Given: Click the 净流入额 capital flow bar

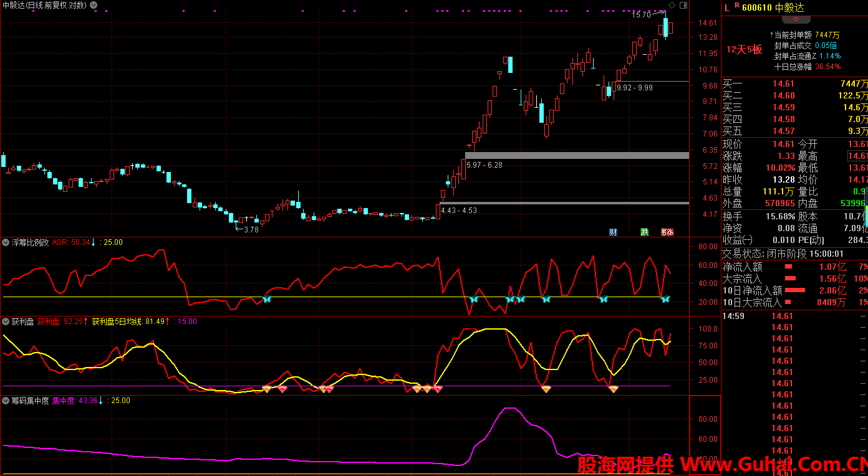Looking at the screenshot, I should pyautogui.click(x=788, y=267).
